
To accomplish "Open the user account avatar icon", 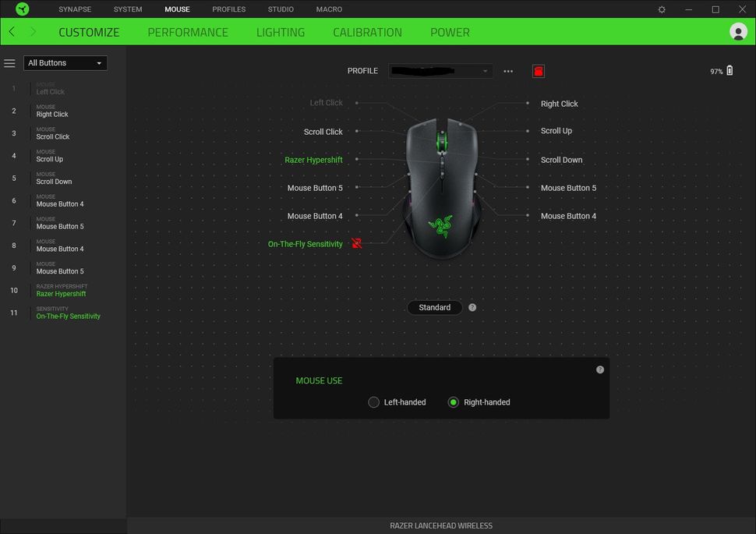I will (x=738, y=32).
